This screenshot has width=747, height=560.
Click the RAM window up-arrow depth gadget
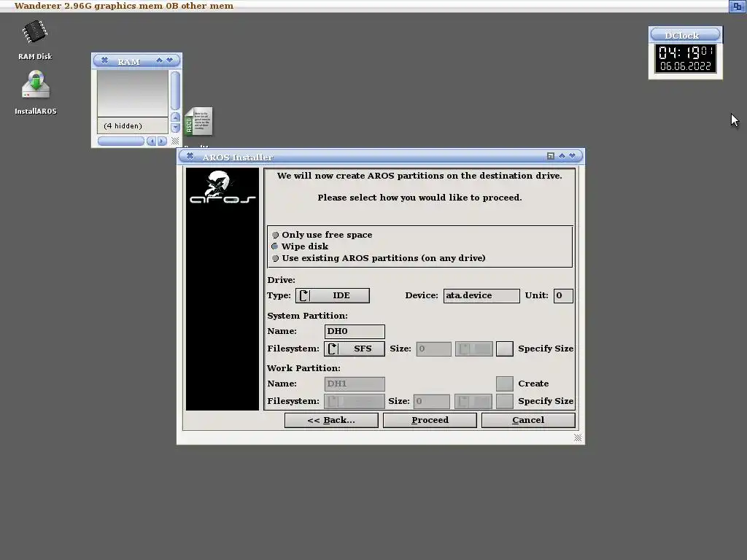[x=160, y=61]
